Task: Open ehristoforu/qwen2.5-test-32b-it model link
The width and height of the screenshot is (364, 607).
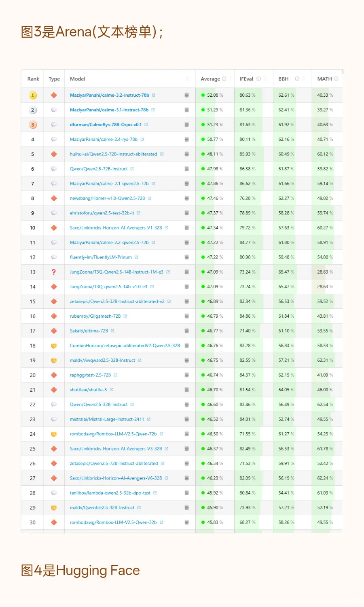Action: click(102, 213)
